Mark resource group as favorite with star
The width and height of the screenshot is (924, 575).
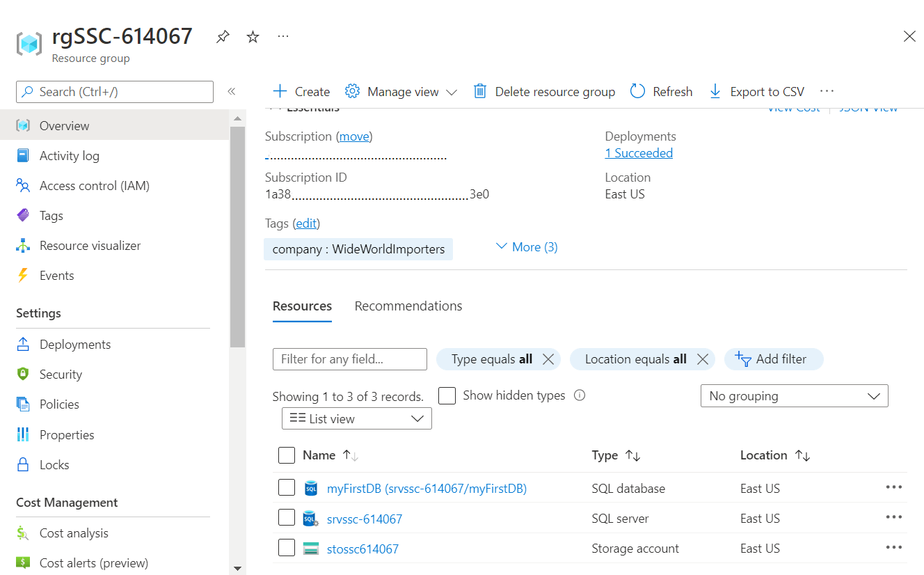[x=253, y=37]
